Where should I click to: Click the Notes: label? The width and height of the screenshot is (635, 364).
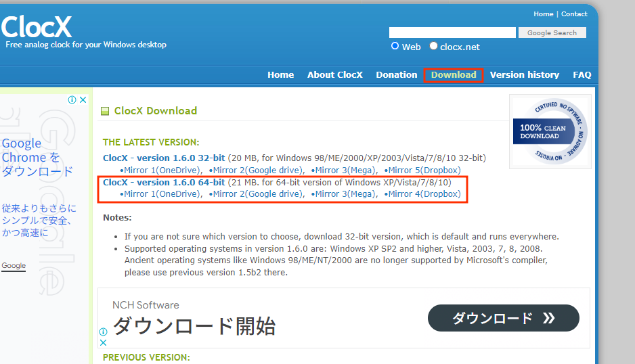pos(117,217)
